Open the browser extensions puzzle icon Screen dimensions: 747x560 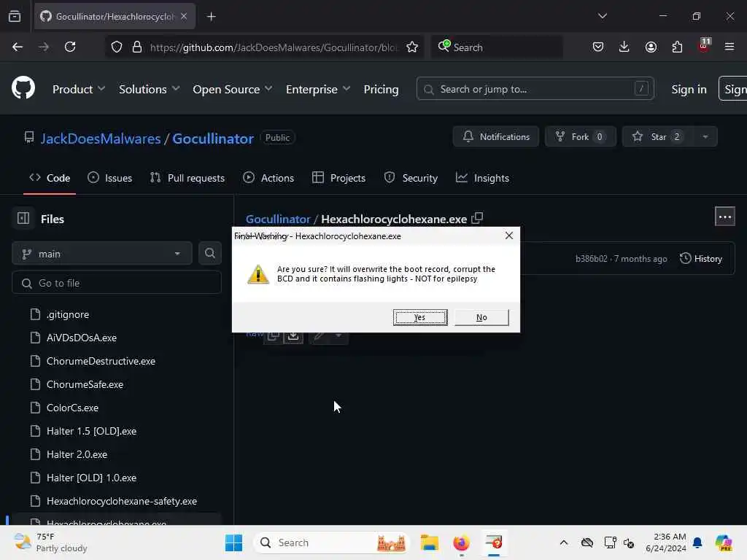[677, 47]
